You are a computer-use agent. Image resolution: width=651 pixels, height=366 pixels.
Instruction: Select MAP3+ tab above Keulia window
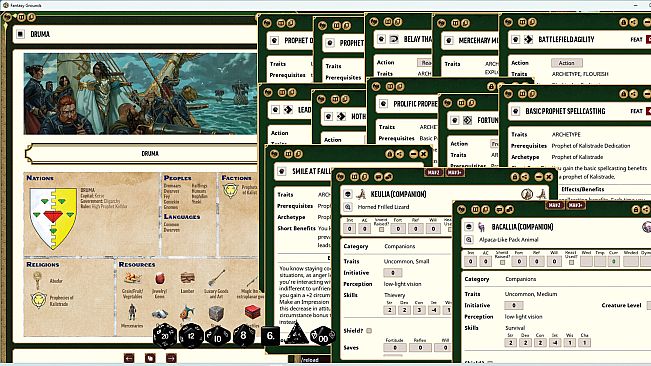(x=455, y=172)
